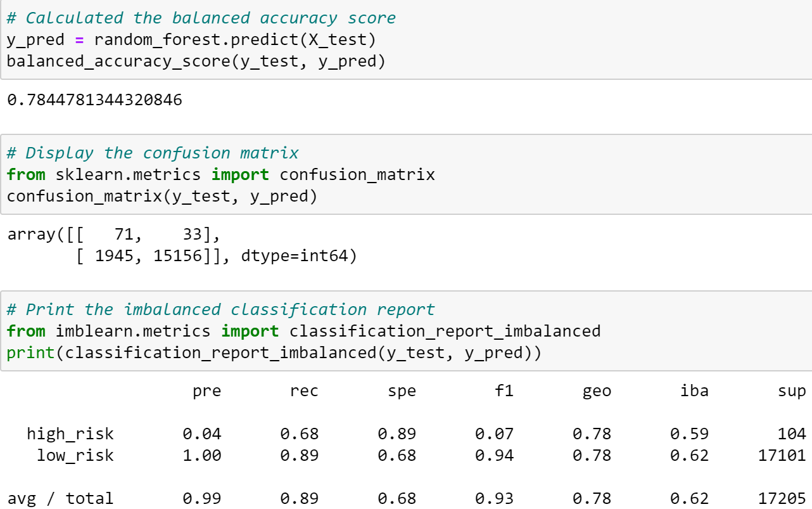
Task: Click the 'sup' column header
Action: click(x=792, y=392)
